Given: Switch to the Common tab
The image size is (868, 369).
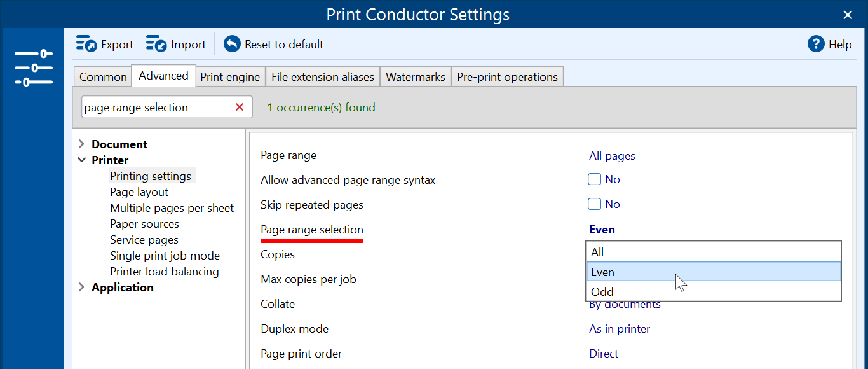Looking at the screenshot, I should [x=103, y=76].
